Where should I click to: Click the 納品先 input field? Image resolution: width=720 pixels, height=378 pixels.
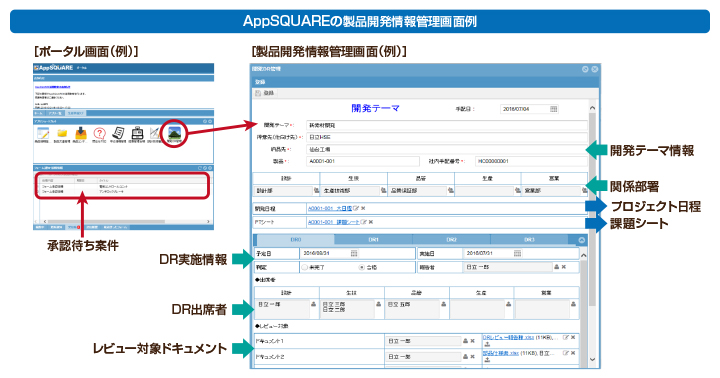click(447, 149)
